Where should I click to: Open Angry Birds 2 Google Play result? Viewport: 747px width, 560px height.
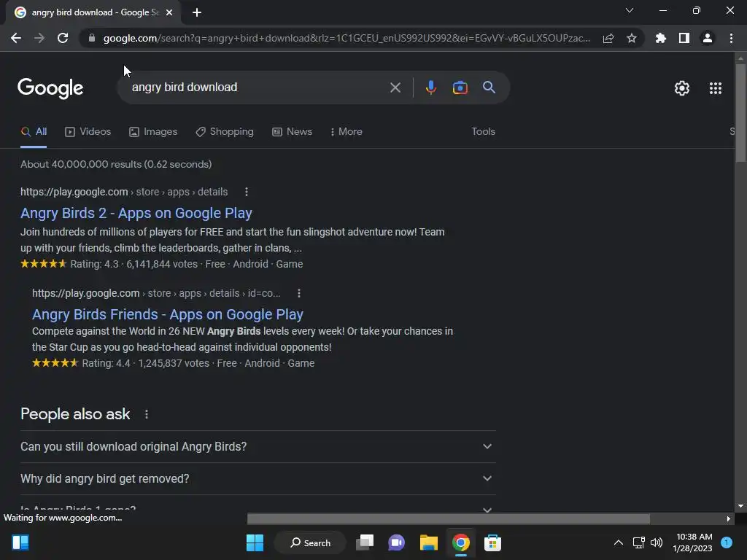tap(136, 213)
